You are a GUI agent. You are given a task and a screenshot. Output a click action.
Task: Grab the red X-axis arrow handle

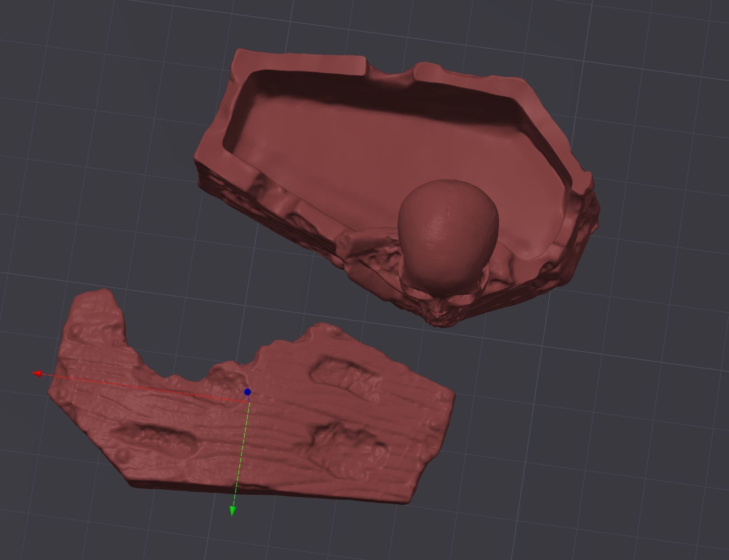click(x=37, y=373)
